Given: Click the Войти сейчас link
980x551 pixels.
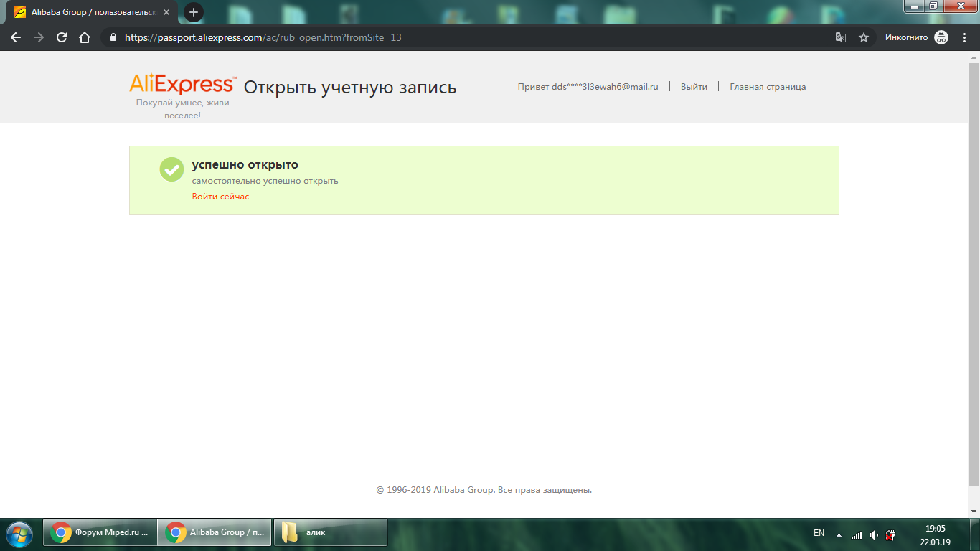Looking at the screenshot, I should [x=220, y=197].
